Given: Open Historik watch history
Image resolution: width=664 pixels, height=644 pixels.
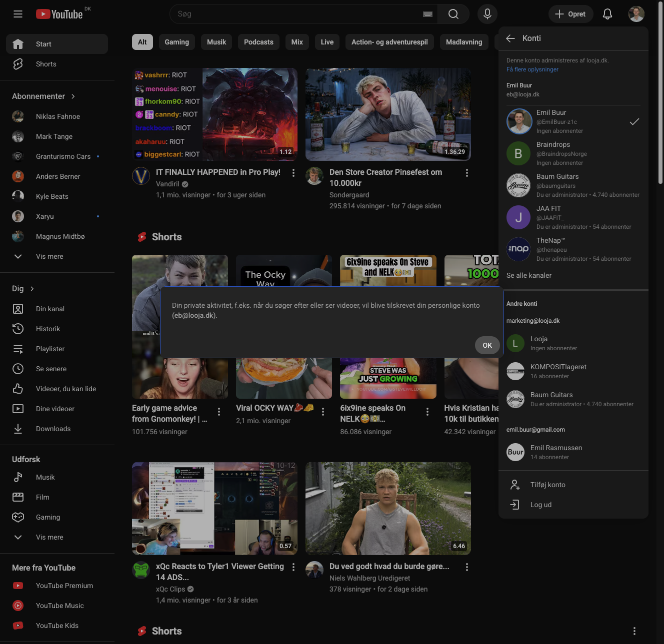Looking at the screenshot, I should pyautogui.click(x=57, y=329).
